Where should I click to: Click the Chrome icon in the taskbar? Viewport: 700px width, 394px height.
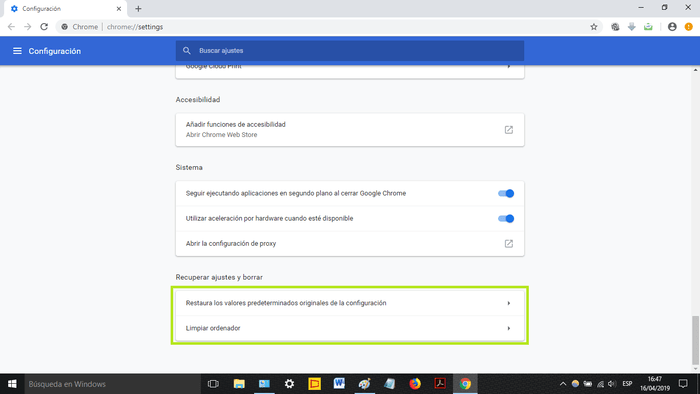pos(465,384)
